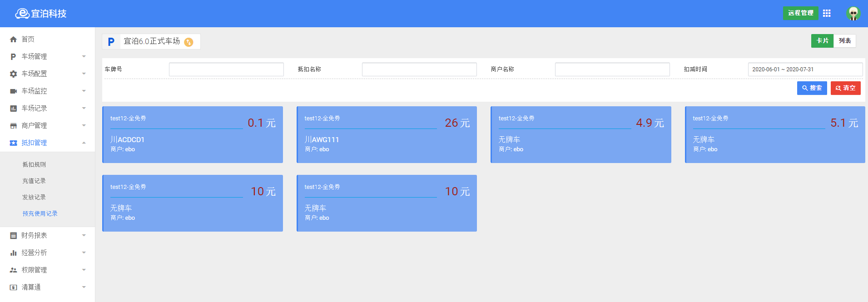Focus the 抵扣名称 input field
Viewport: 868px width, 302px height.
(419, 69)
